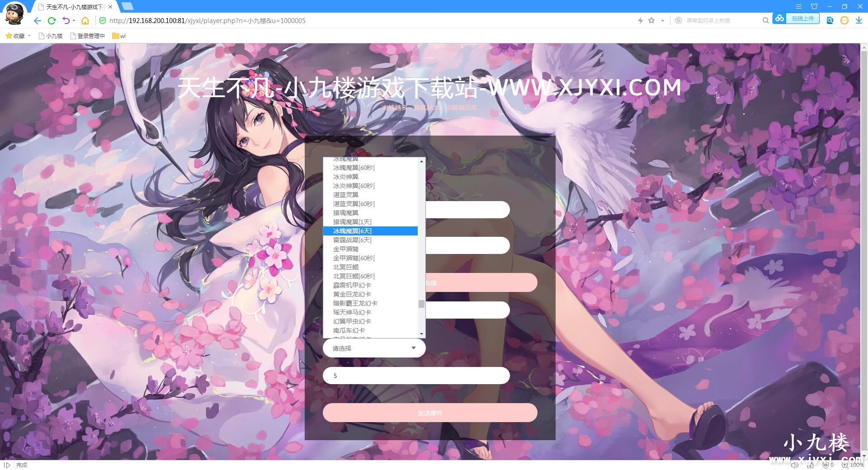Click the quantity input field showing 5
Viewport: 868px width, 470px height.
pos(416,376)
